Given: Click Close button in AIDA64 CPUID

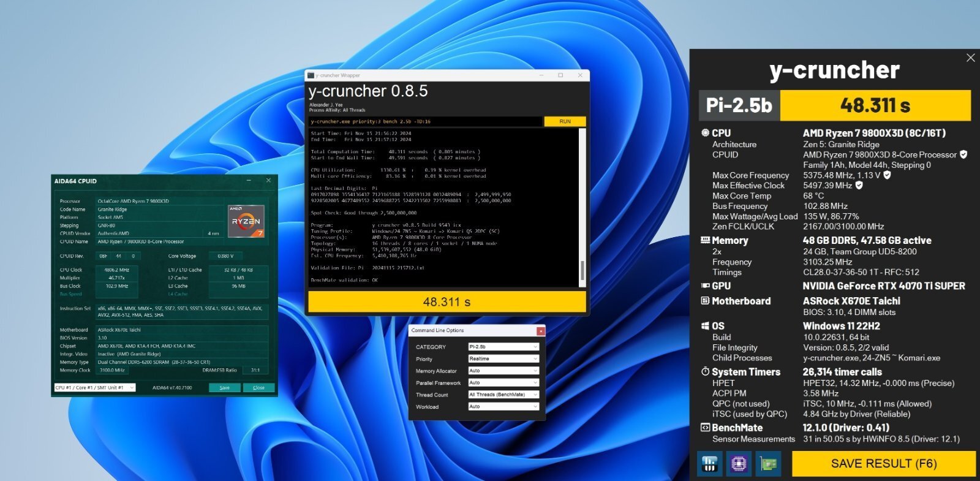Looking at the screenshot, I should coord(258,388).
